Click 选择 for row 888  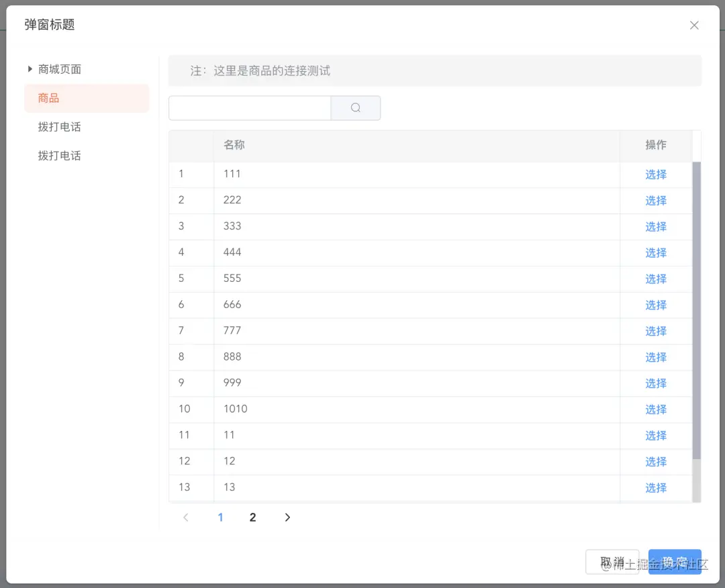[x=656, y=357]
